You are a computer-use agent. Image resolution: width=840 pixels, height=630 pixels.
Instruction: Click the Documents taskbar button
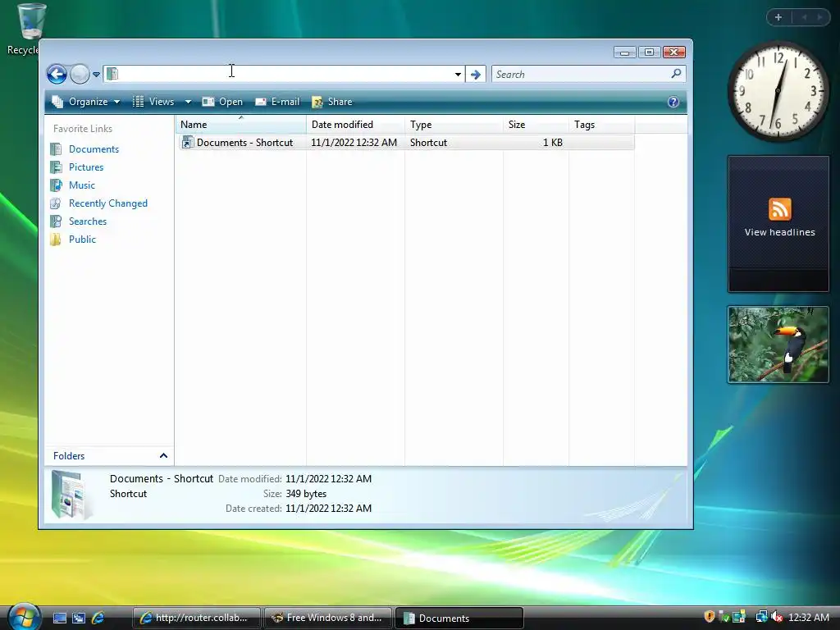click(459, 618)
